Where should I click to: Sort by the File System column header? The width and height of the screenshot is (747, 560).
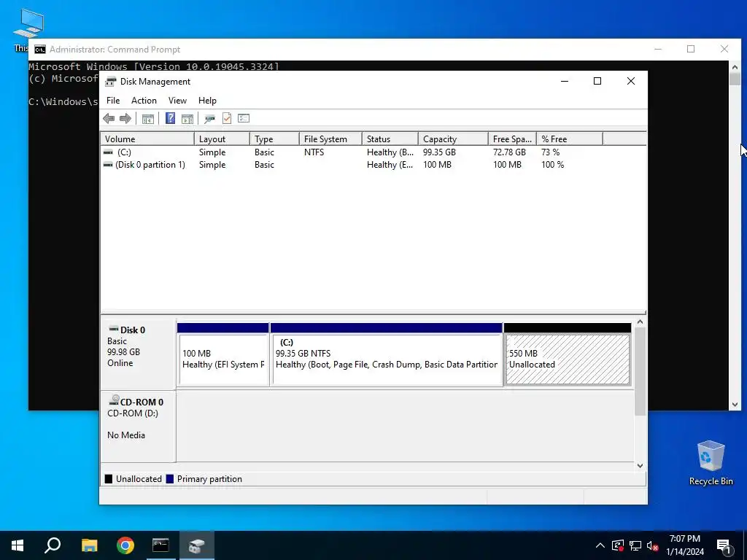coord(330,139)
